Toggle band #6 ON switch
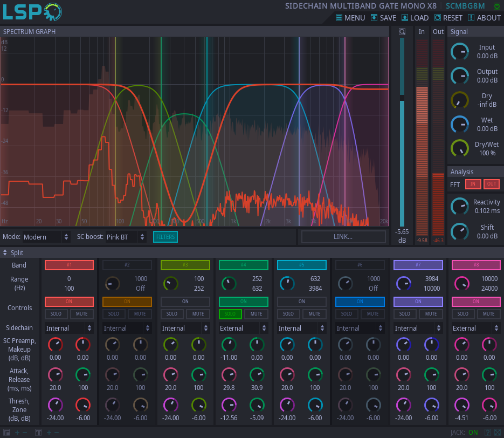The width and height of the screenshot is (504, 438). point(360,302)
